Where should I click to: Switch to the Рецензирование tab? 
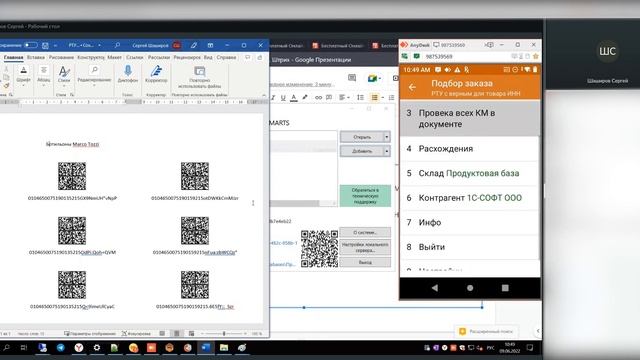(187, 58)
